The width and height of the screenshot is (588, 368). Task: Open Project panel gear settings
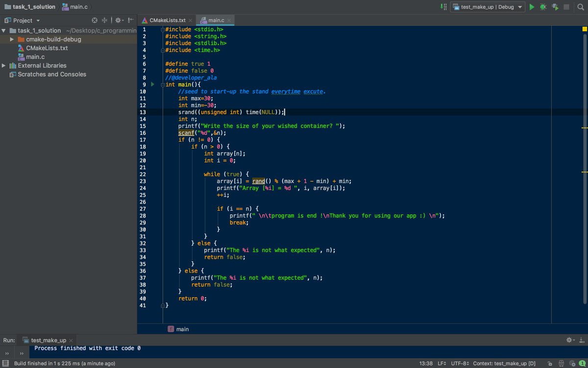[119, 20]
